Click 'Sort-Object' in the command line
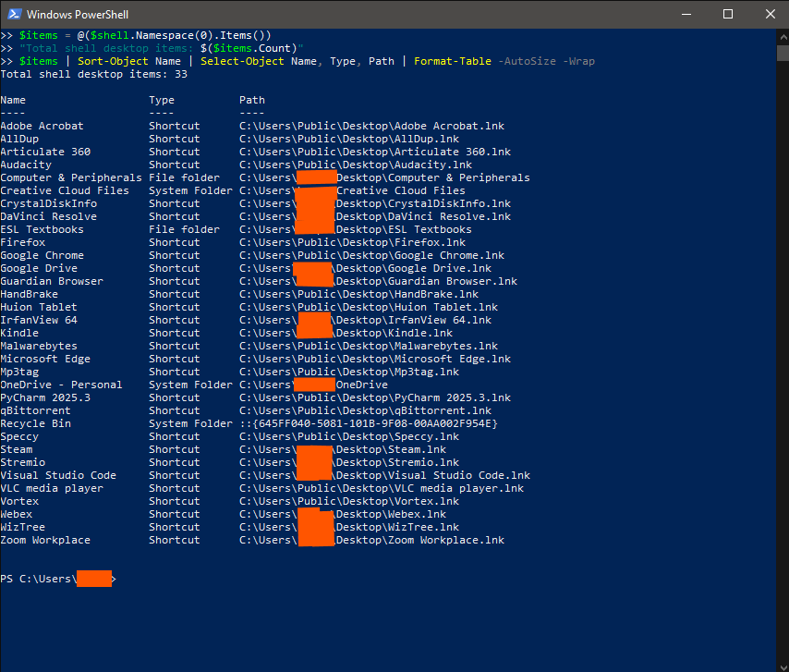This screenshot has height=672, width=789. [113, 61]
